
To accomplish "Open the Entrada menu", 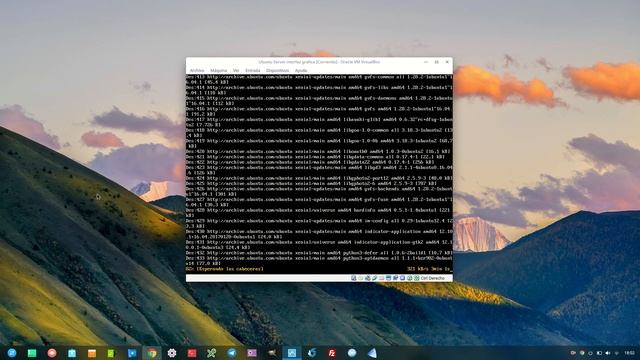I will coord(253,71).
